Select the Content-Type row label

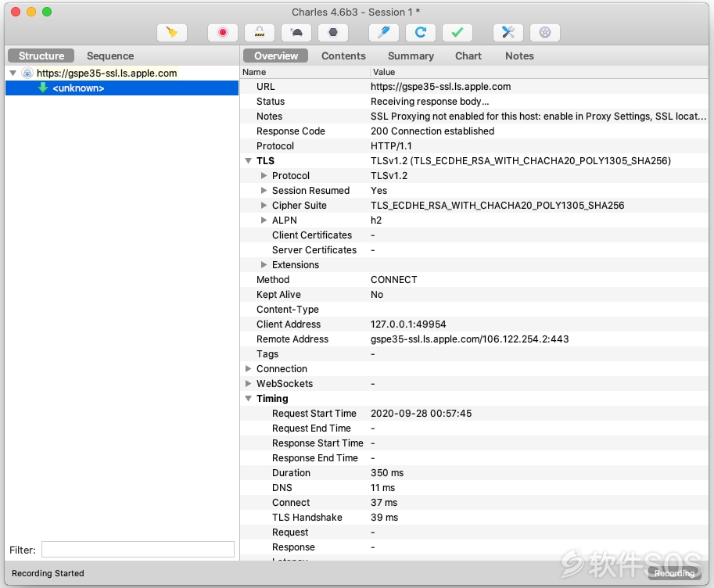(x=287, y=310)
